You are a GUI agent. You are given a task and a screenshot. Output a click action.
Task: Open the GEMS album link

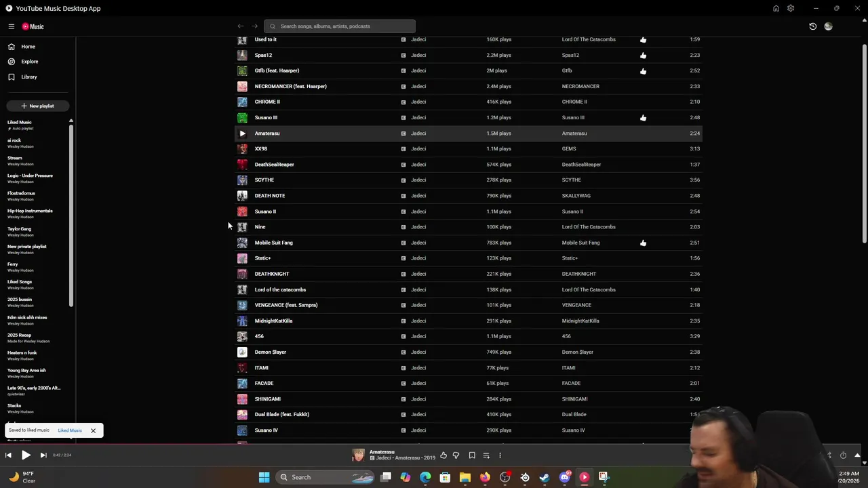click(569, 149)
